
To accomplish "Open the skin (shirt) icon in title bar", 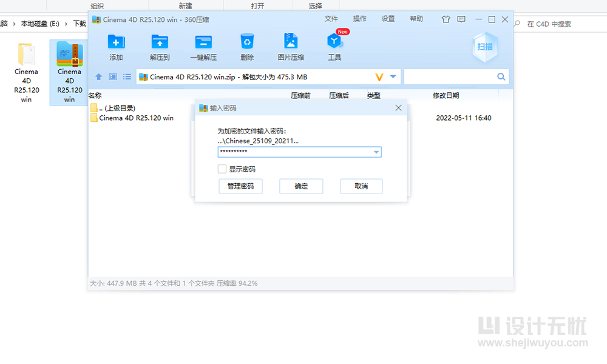I will [x=446, y=19].
